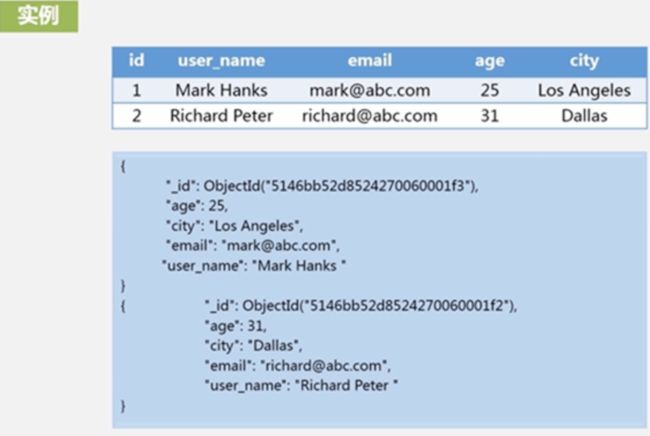650x436 pixels.
Task: Click the JSON line "city": "Los Angeles"
Action: pos(234,226)
